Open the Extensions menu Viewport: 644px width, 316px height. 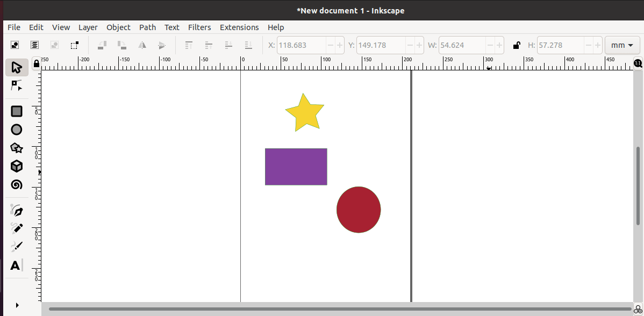point(239,27)
